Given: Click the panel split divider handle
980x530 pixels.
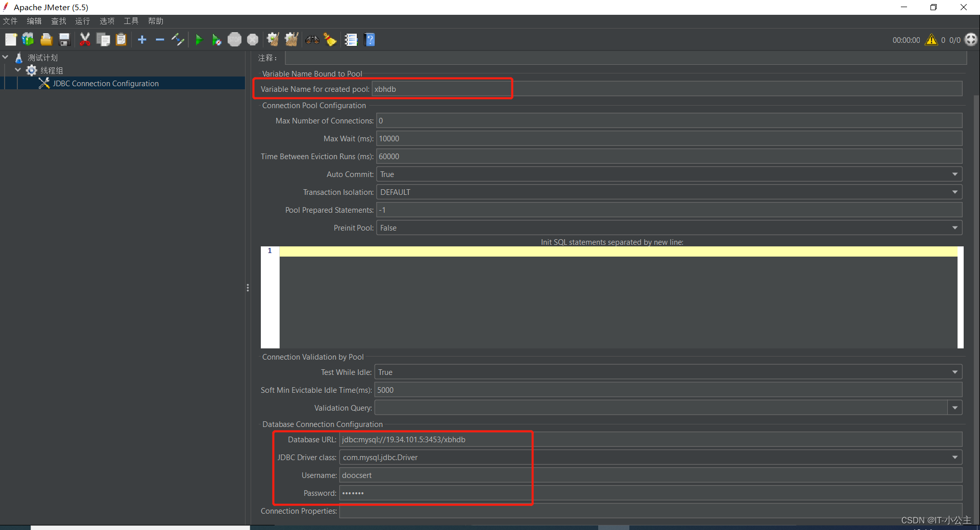Looking at the screenshot, I should [x=248, y=288].
